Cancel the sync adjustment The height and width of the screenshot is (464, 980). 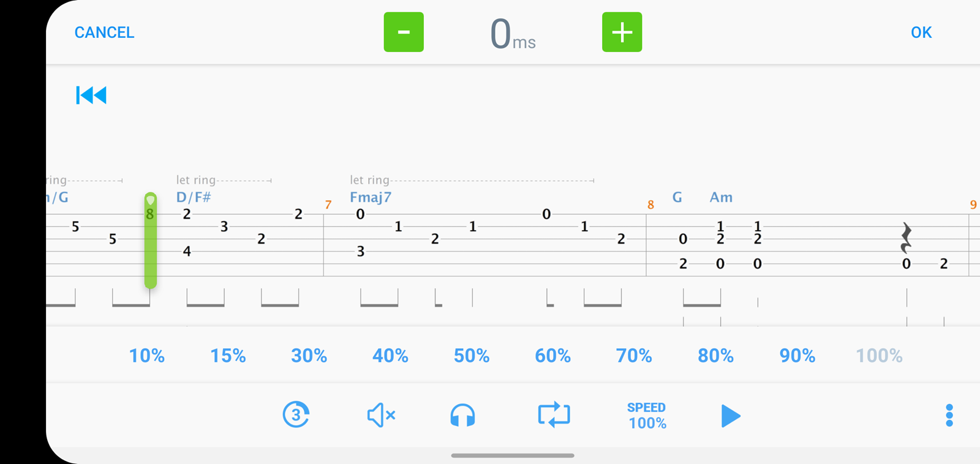point(104,32)
